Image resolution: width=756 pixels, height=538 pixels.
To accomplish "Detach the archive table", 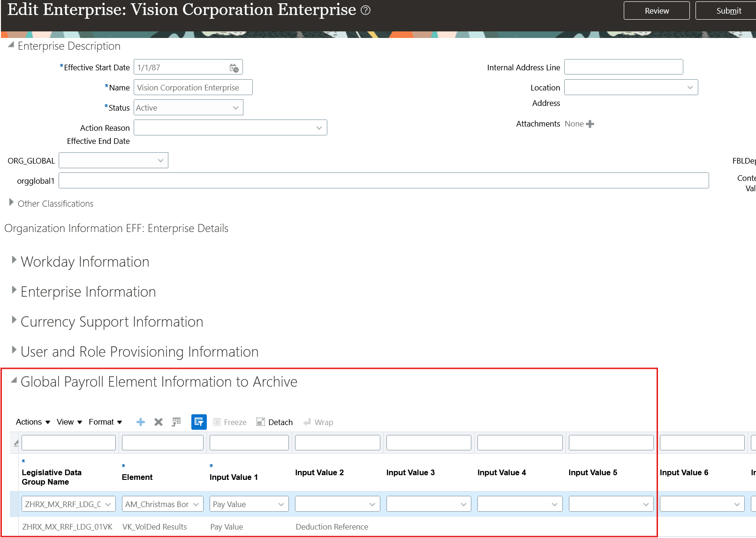I will point(274,422).
